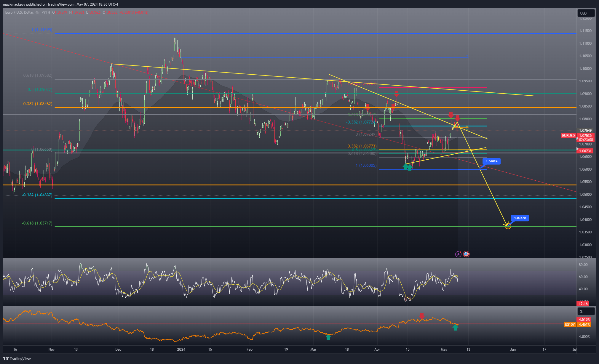Viewport: 599px width, 364px height.
Task: Click the 1.07536 current price label
Action: 585,136
